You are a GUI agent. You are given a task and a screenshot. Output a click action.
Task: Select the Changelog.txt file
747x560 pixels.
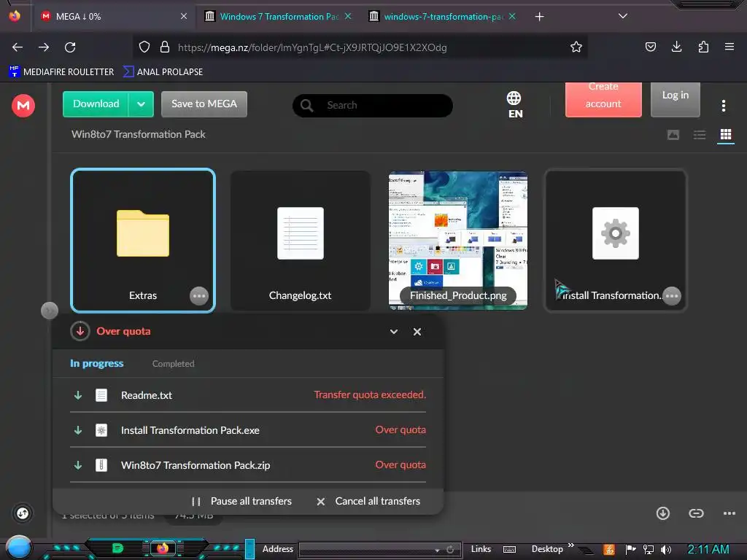pyautogui.click(x=300, y=241)
